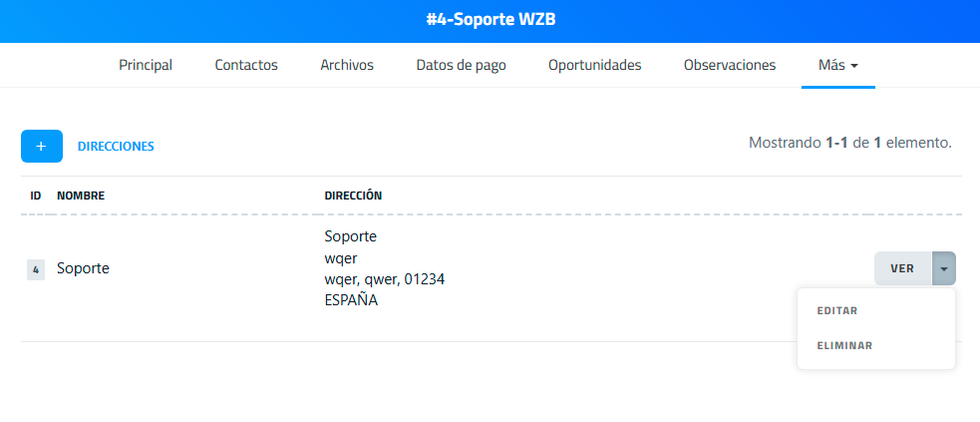
Task: Choose ELIMINAR from the dropdown menu
Action: point(843,345)
